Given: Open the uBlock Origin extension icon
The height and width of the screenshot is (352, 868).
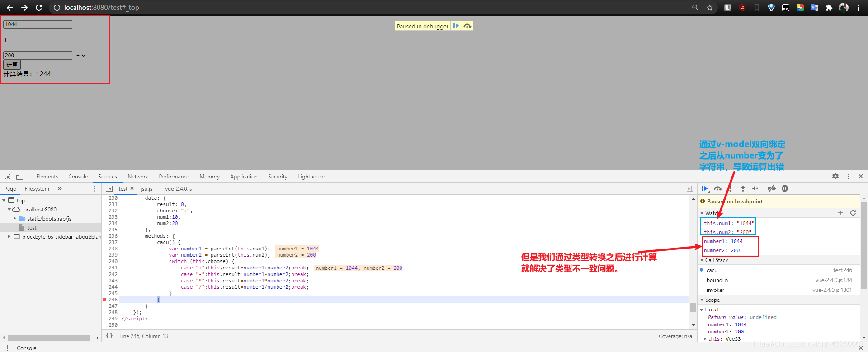Looking at the screenshot, I should tap(742, 8).
